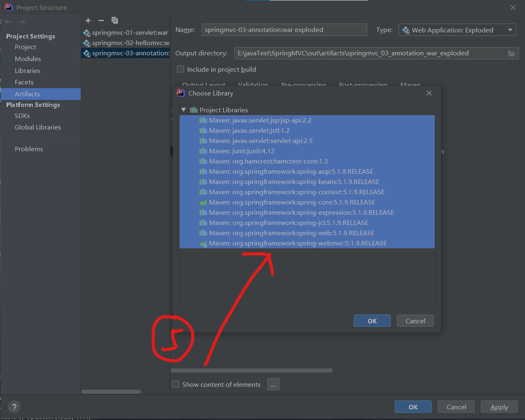Close the Project Structure window

[x=513, y=7]
